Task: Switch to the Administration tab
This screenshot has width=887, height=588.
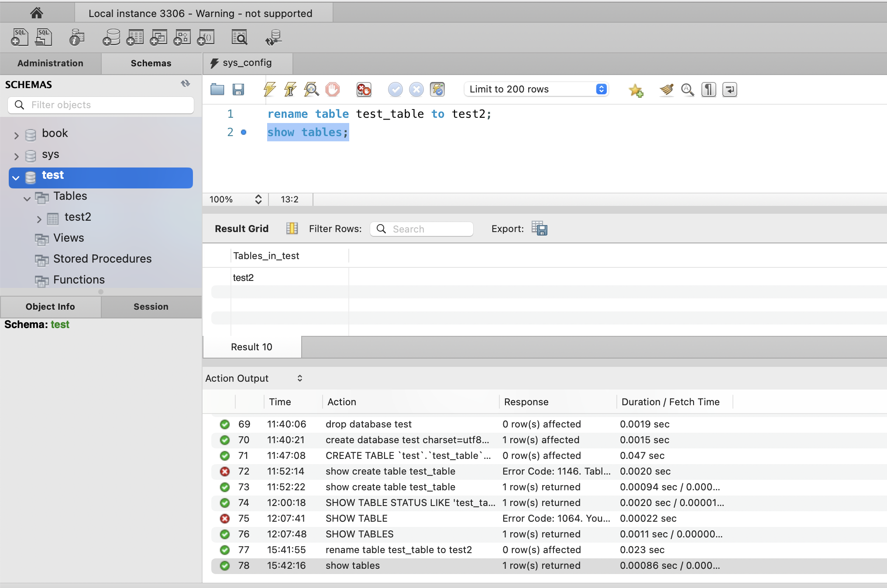Action: (x=50, y=63)
